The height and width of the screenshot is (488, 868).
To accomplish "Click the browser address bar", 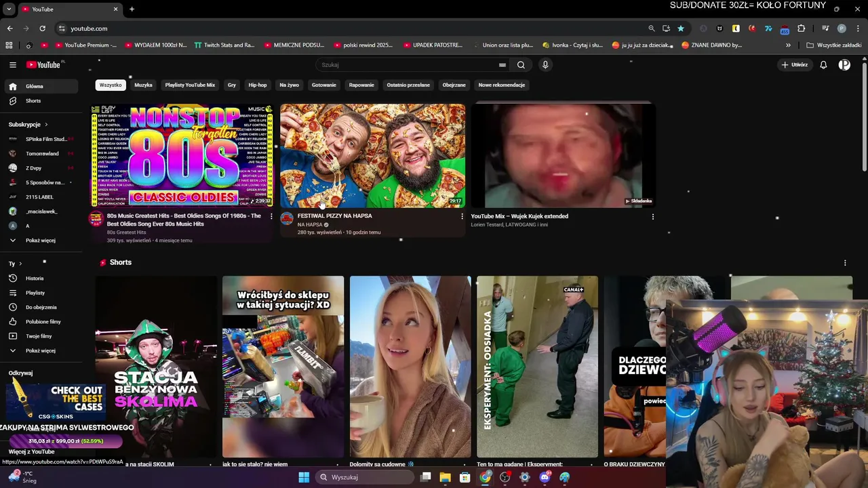I will click(x=353, y=28).
